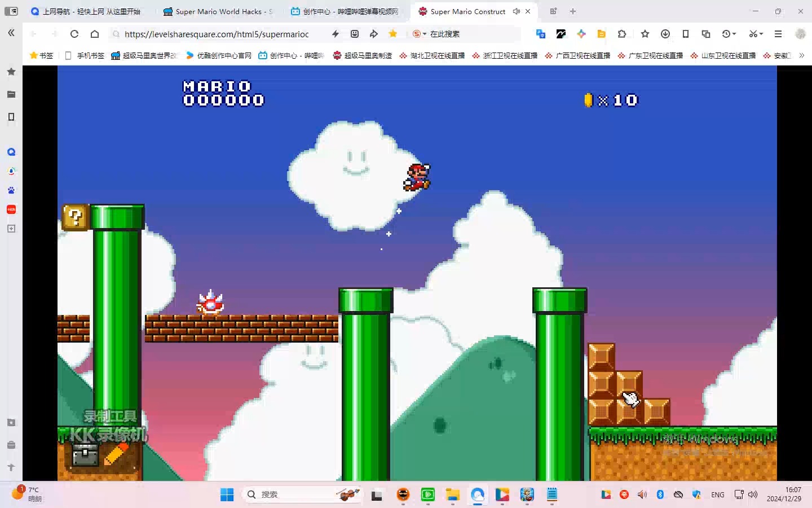Open the 湖北卫视在线直播 bookmark

432,55
